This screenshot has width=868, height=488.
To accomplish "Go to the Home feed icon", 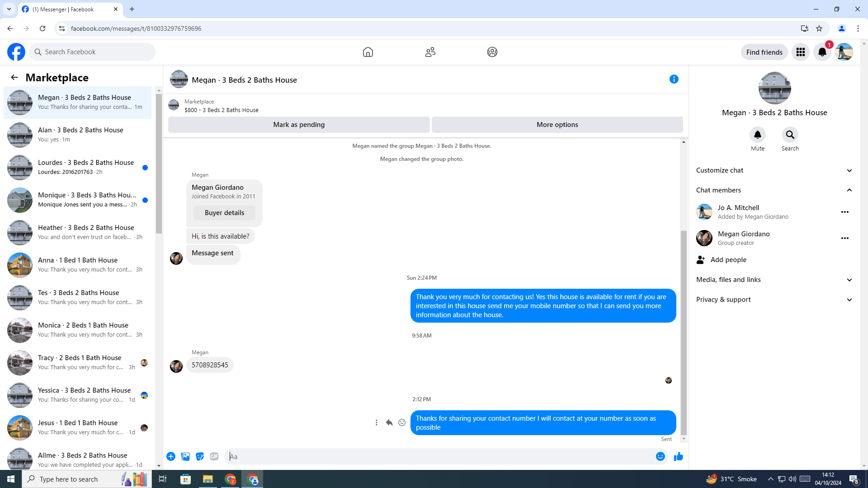I will (x=368, y=52).
